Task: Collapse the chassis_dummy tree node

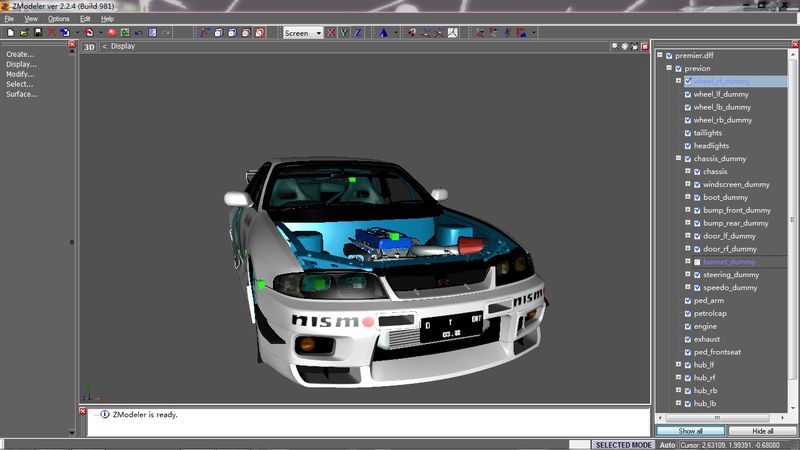Action: pos(679,158)
